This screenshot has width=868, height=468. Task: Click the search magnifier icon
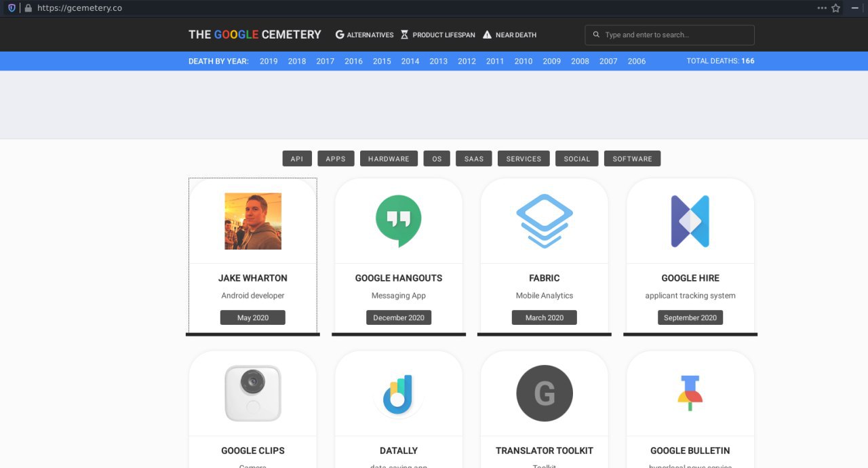(596, 35)
